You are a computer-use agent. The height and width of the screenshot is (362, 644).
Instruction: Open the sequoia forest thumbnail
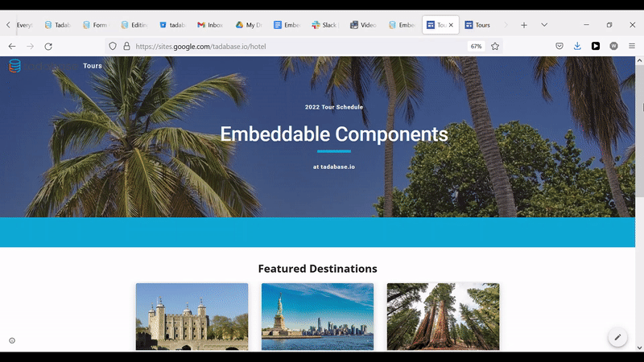pyautogui.click(x=444, y=316)
